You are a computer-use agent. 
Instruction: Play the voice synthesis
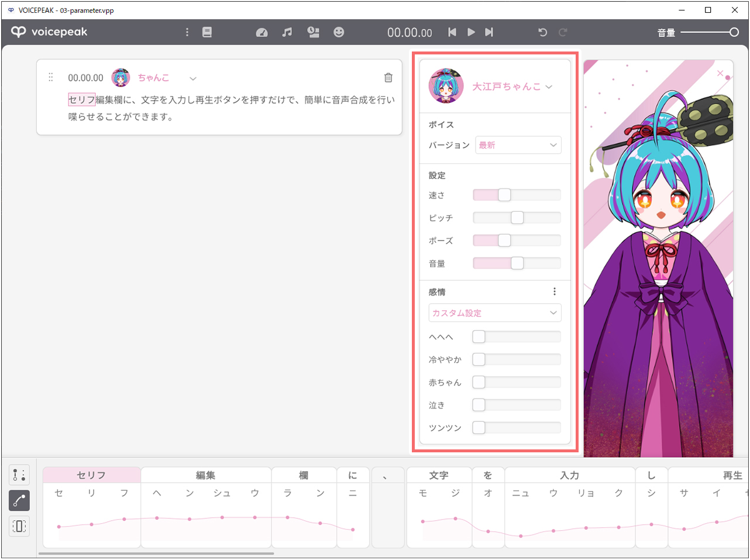coord(471,32)
